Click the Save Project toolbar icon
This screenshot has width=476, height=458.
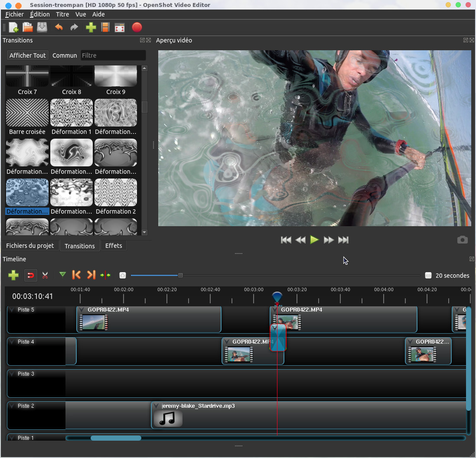[x=42, y=28]
